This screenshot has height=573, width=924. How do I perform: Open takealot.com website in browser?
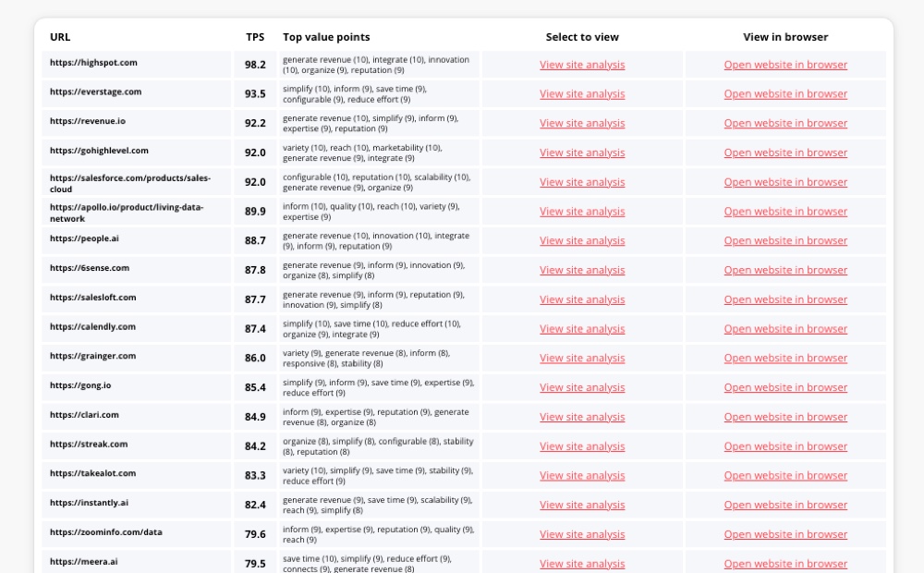click(x=785, y=476)
